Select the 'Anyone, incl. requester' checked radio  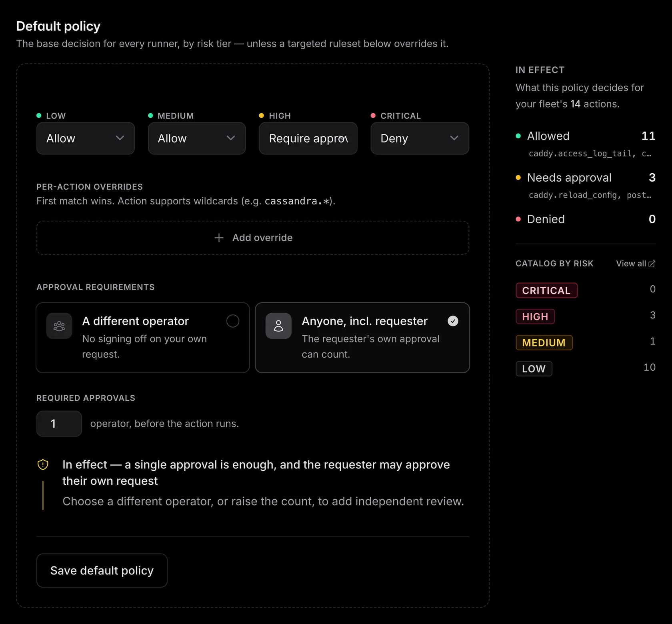(x=453, y=321)
